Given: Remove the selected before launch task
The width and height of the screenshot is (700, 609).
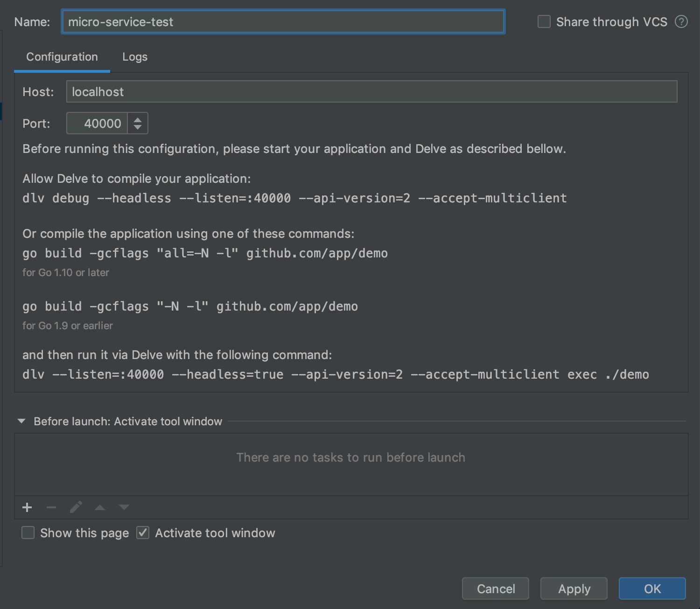Looking at the screenshot, I should (x=51, y=507).
